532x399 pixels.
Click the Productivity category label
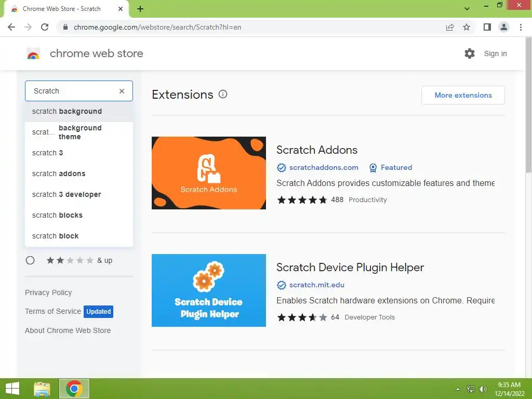pyautogui.click(x=368, y=200)
